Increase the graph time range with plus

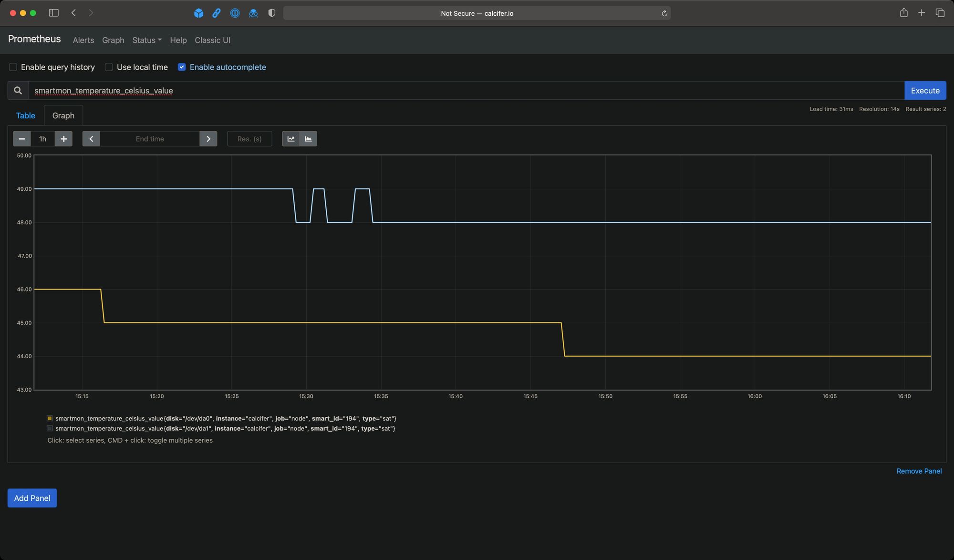click(x=63, y=139)
